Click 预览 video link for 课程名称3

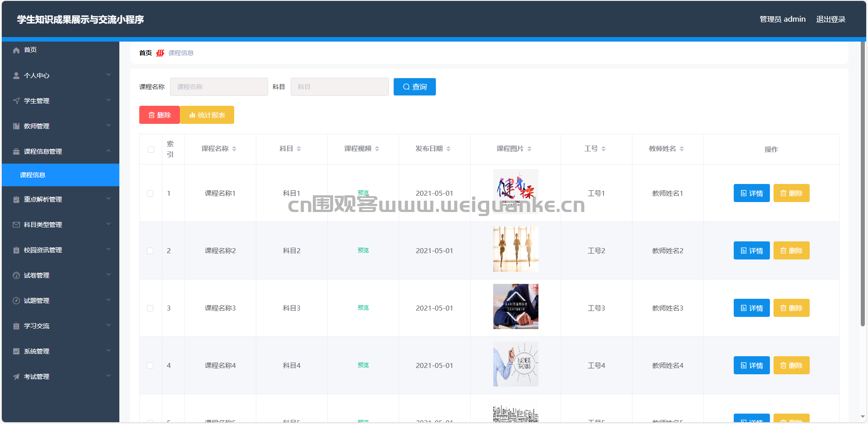point(363,308)
